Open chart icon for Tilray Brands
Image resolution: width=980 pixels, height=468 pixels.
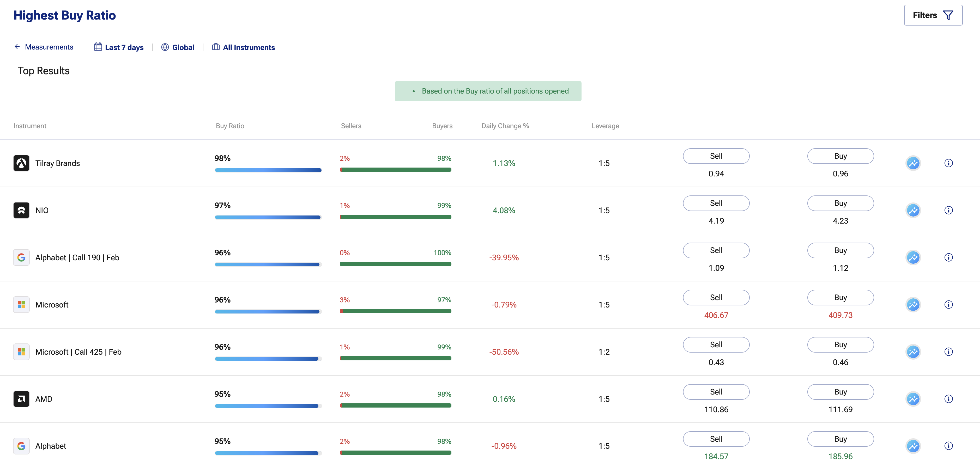coord(913,163)
